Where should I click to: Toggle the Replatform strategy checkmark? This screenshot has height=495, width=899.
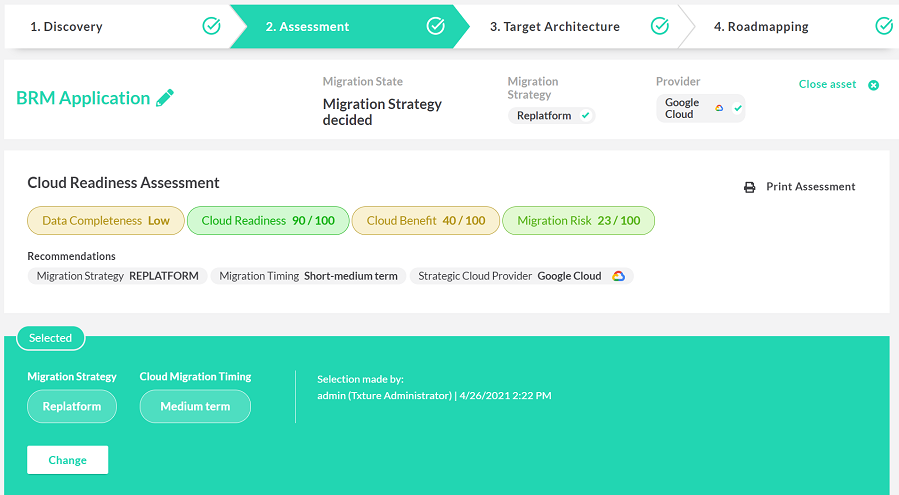pyautogui.click(x=585, y=115)
